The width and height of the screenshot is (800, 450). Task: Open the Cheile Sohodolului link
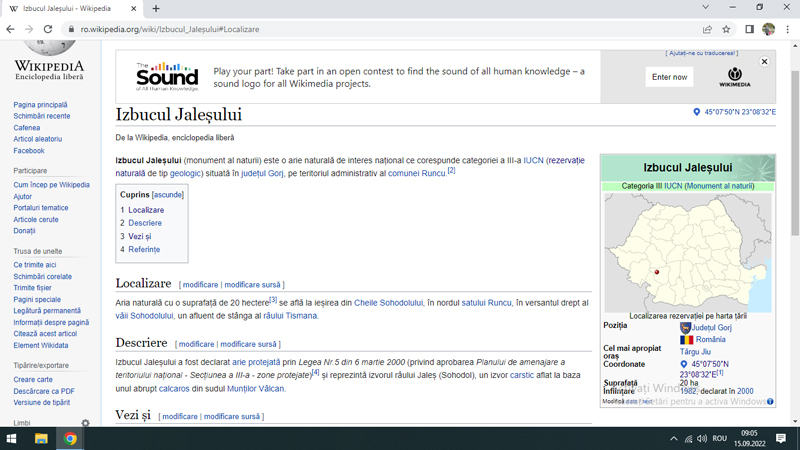(389, 303)
